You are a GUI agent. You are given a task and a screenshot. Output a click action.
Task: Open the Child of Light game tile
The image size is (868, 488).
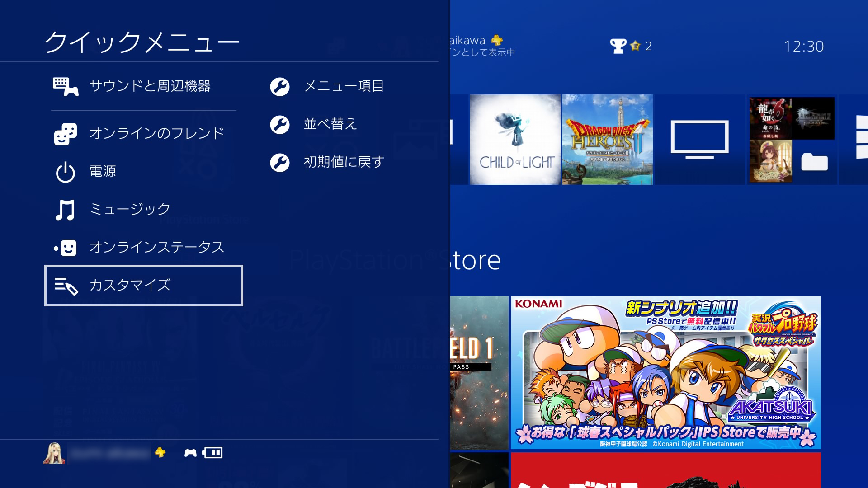pos(515,139)
